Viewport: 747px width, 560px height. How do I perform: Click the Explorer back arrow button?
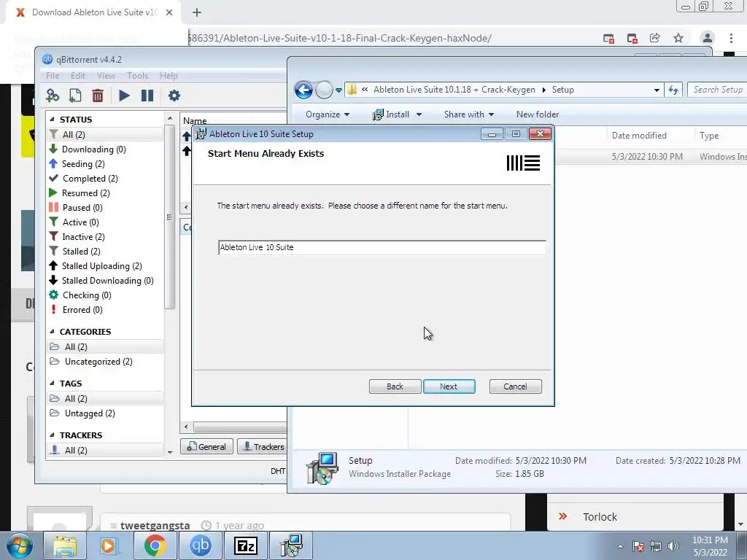[x=303, y=90]
